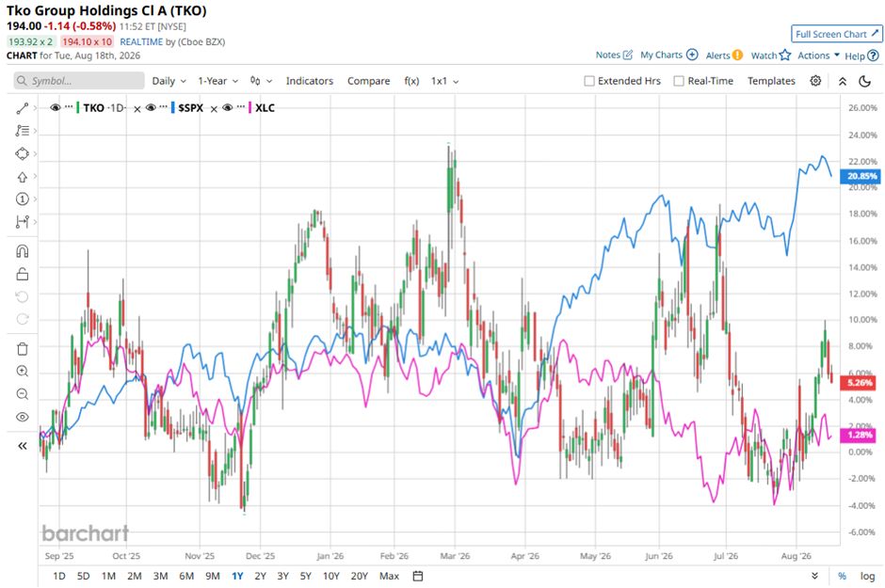885x588 pixels.
Task: Click the Symbol search field
Action: tap(79, 81)
